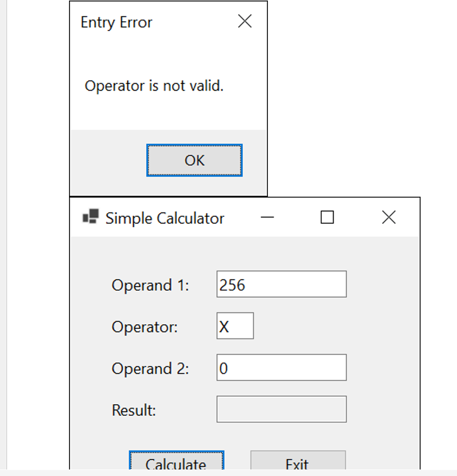Click the Entry Error title text
457x476 pixels.
coord(116,22)
